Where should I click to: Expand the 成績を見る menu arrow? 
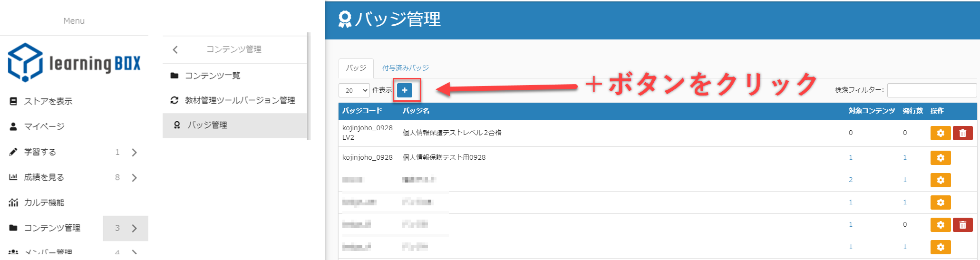point(135,177)
